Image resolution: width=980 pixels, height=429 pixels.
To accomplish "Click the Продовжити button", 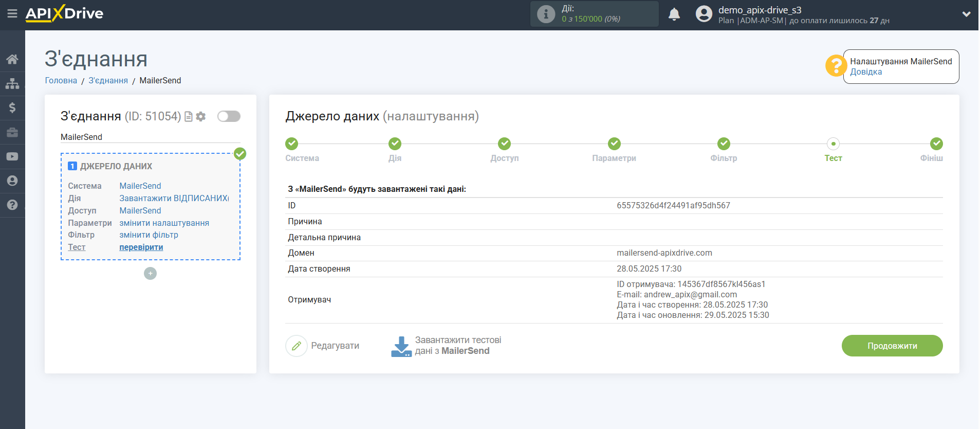I will pyautogui.click(x=892, y=346).
